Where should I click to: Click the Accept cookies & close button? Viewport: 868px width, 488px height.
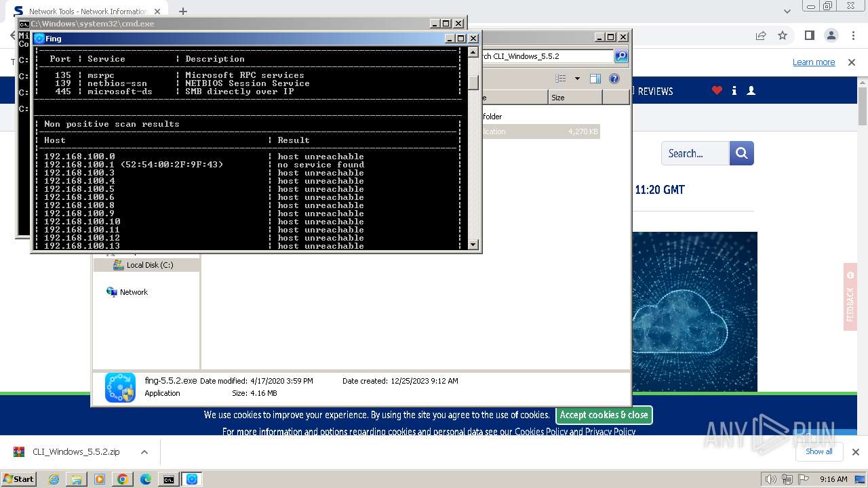[x=604, y=415]
